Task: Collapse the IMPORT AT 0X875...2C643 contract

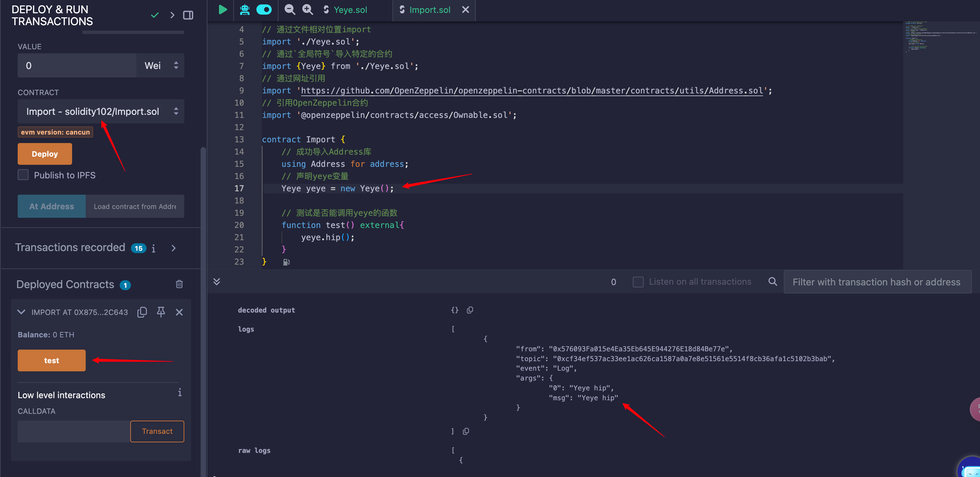Action: point(21,312)
